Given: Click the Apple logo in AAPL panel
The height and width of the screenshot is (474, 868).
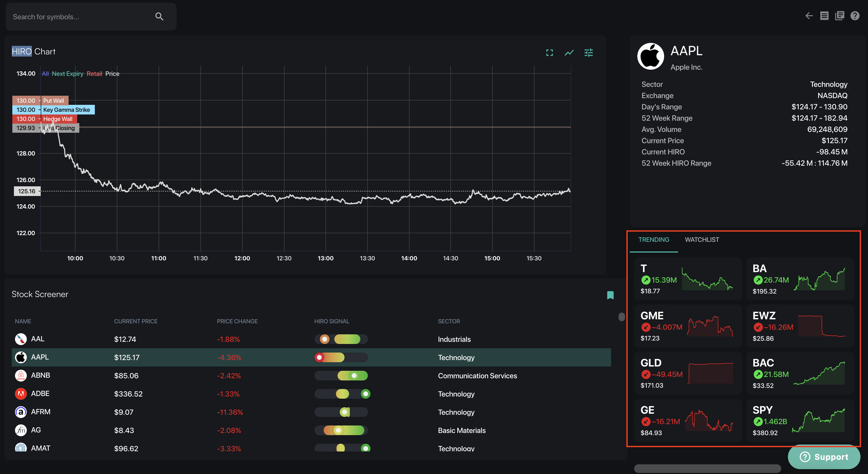Looking at the screenshot, I should click(x=650, y=56).
